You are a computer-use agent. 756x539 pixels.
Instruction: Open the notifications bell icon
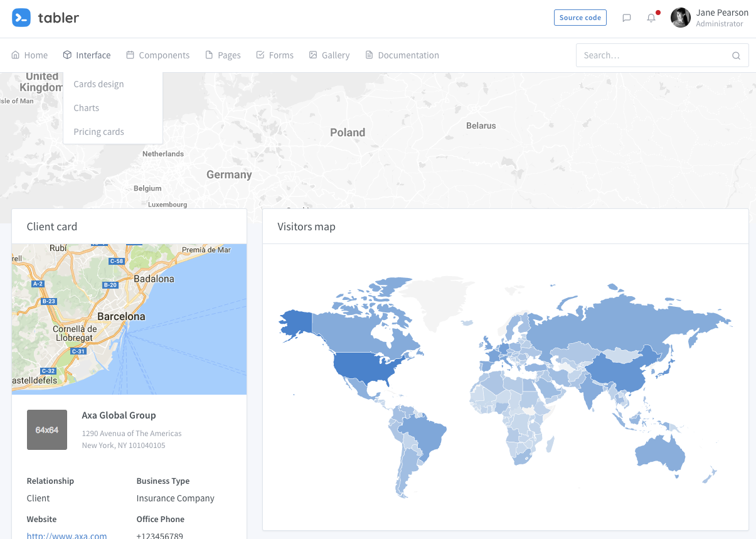pyautogui.click(x=651, y=18)
